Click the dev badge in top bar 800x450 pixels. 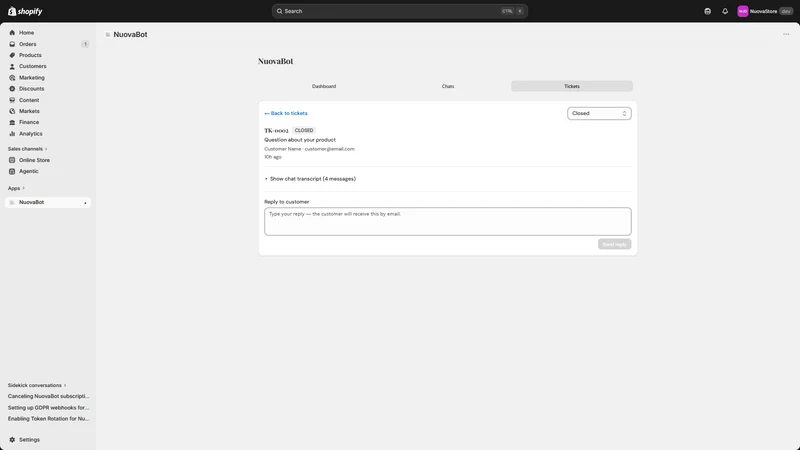(786, 11)
